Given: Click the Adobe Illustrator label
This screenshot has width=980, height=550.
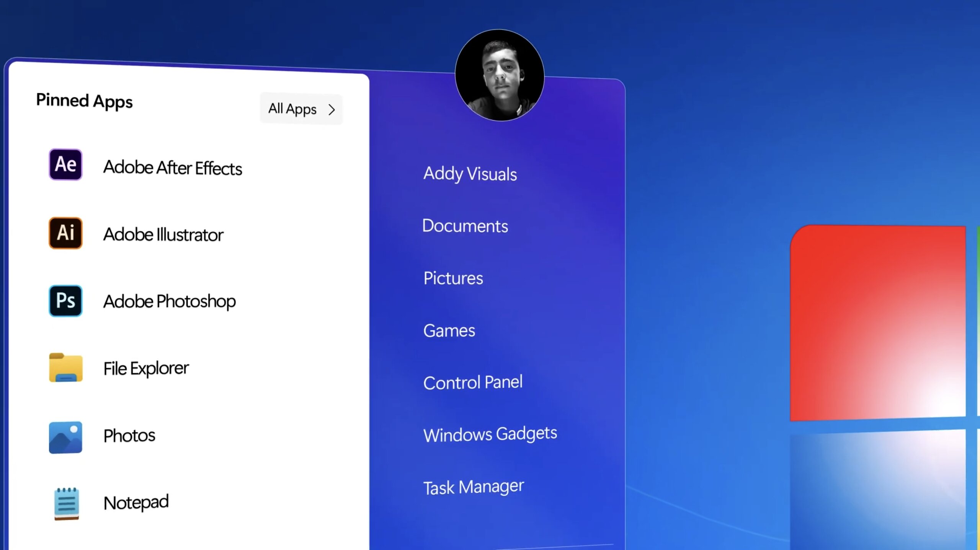Looking at the screenshot, I should point(163,234).
